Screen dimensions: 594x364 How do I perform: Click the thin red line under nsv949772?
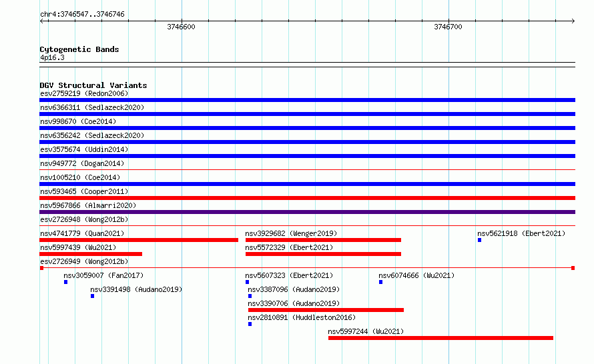click(x=307, y=170)
